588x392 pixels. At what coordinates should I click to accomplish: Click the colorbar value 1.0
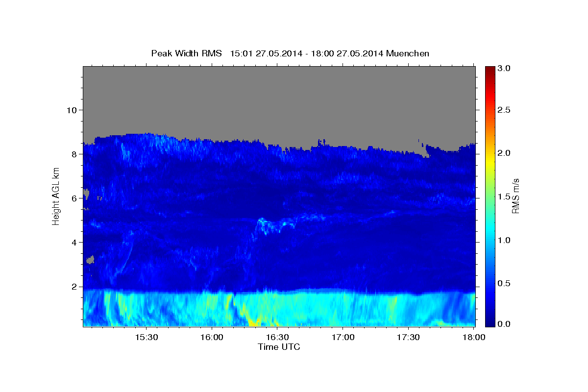504,240
